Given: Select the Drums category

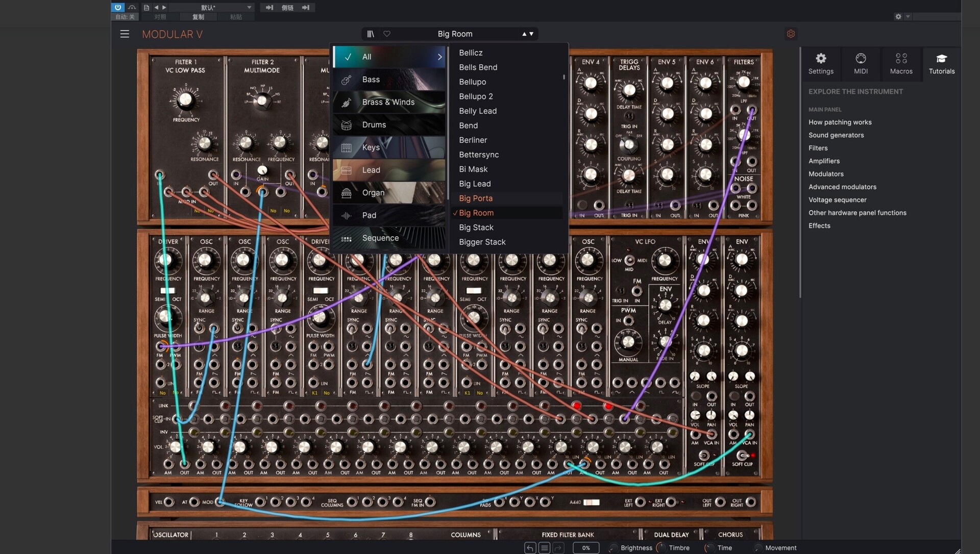Looking at the screenshot, I should point(389,125).
